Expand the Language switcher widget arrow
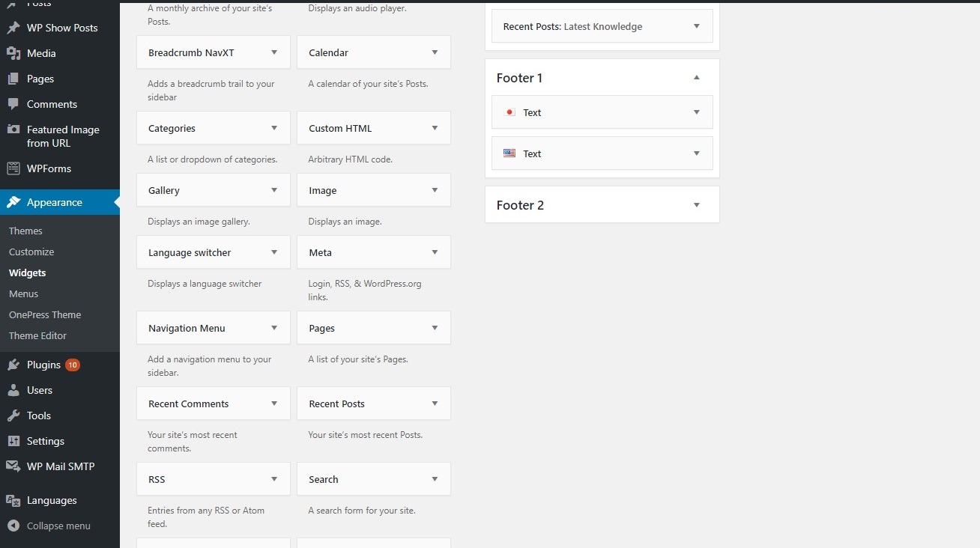The image size is (980, 548). (274, 252)
